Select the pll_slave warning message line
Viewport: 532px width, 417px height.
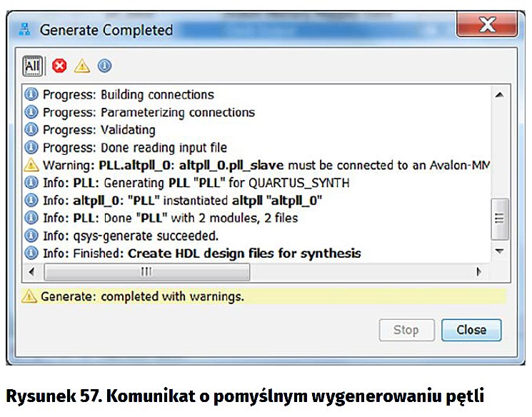(x=257, y=165)
